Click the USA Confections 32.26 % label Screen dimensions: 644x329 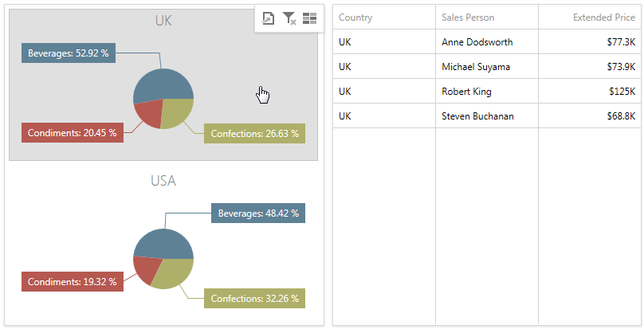tap(254, 299)
